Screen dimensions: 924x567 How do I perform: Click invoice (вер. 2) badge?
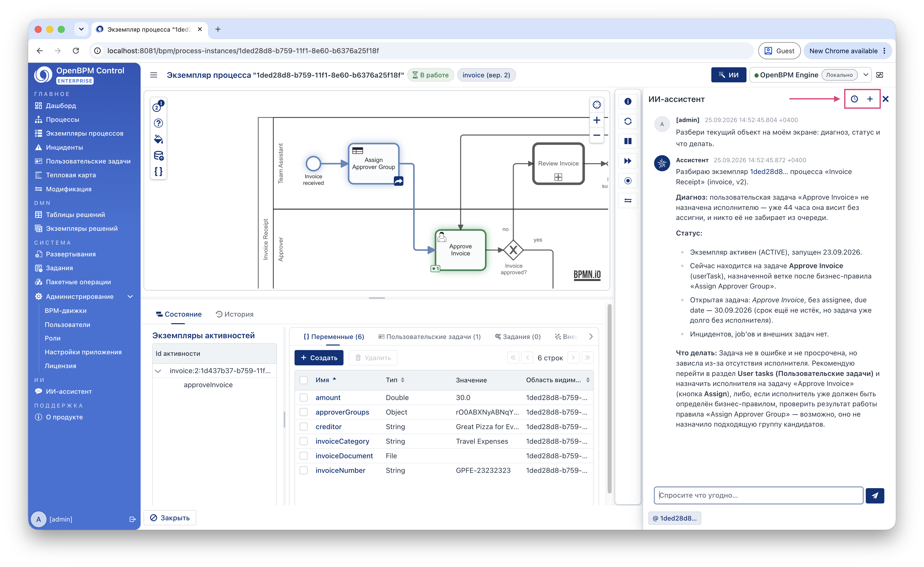486,75
